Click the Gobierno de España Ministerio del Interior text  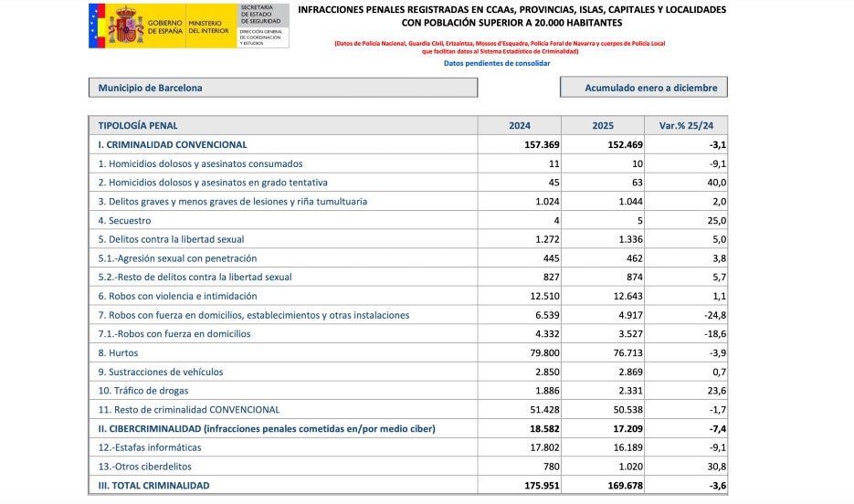click(x=189, y=26)
